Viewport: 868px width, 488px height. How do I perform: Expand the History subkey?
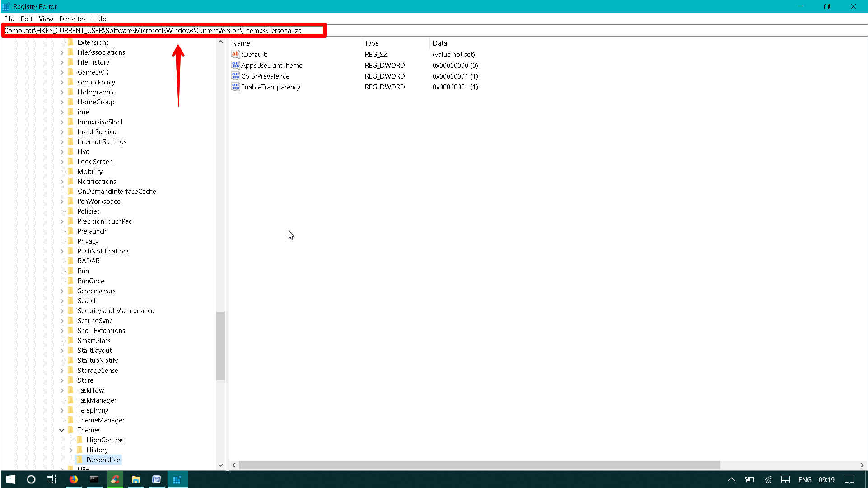(x=71, y=450)
